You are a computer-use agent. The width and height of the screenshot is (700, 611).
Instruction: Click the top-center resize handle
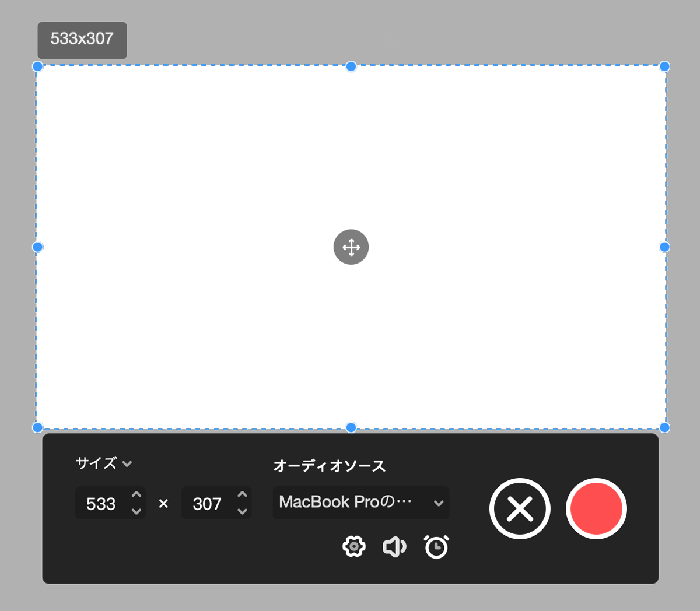(351, 66)
